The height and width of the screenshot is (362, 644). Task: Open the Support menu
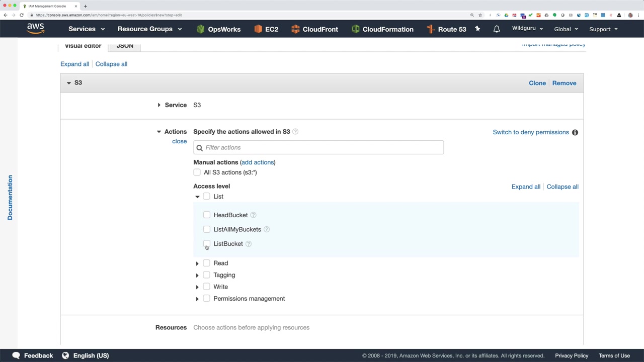coord(603,29)
